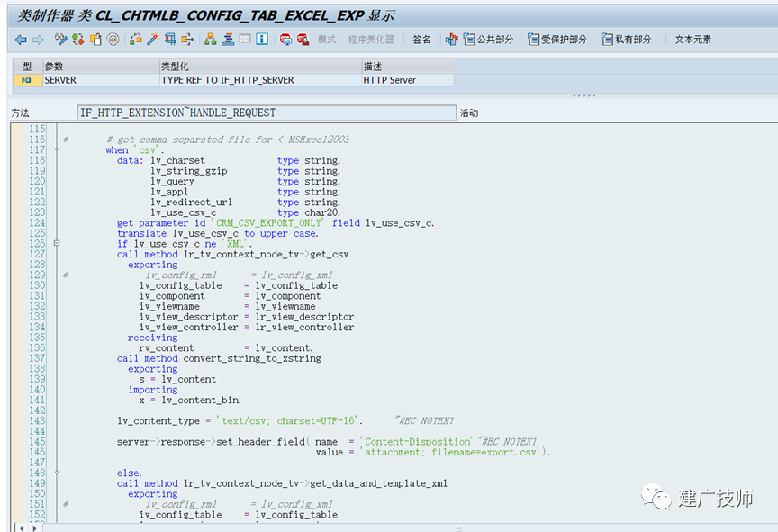Screen dimensions: 778x532
Task: Open the Where-Used List icon
Action: coord(187,40)
